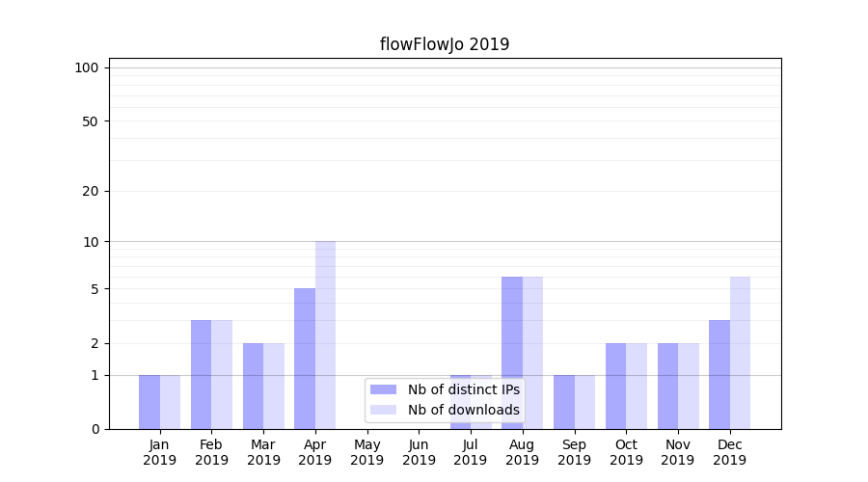The image size is (868, 482).
Task: Select the Nb of downloads legend label
Action: pyautogui.click(x=463, y=410)
